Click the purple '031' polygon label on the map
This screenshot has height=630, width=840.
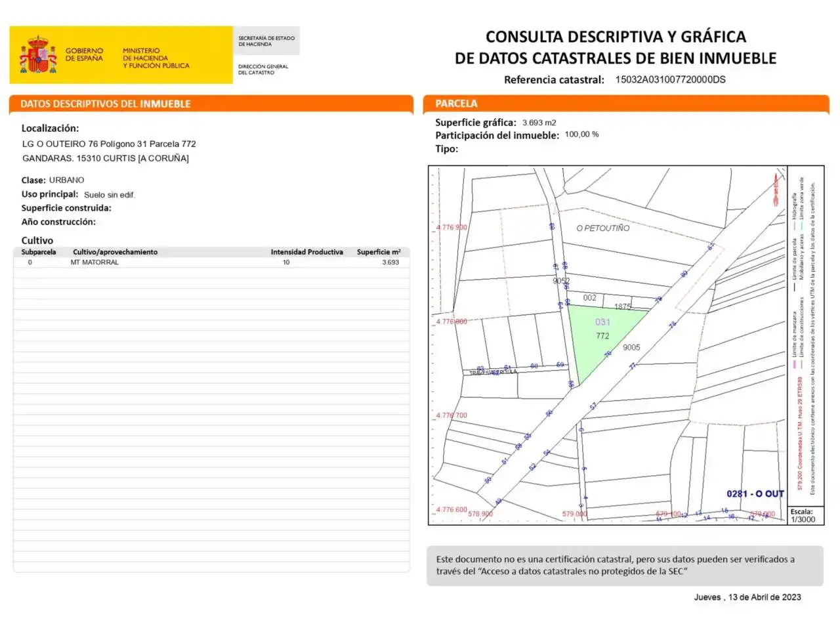pos(602,322)
